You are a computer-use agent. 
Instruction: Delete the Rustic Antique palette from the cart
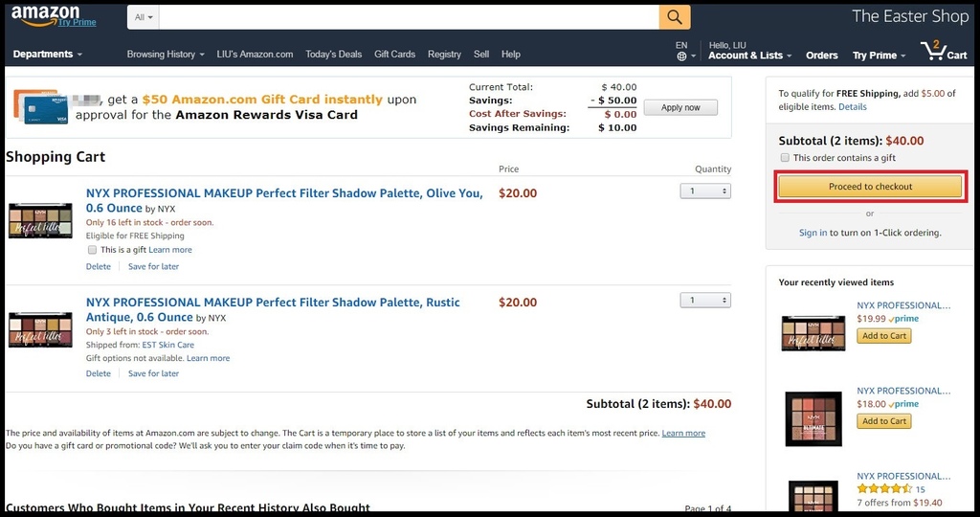point(99,373)
